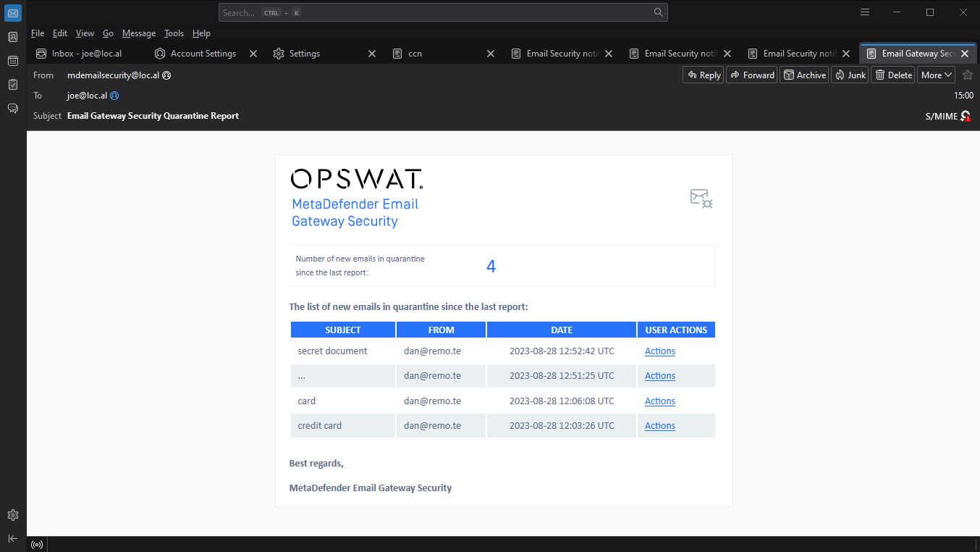Screen dimensions: 980x552
Task: Open the File menu
Action: [x=38, y=33]
